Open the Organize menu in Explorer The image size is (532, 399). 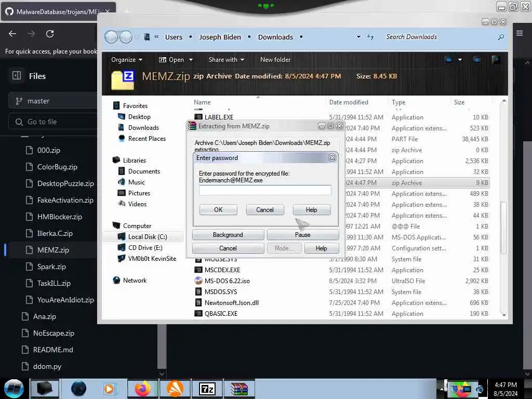(127, 60)
